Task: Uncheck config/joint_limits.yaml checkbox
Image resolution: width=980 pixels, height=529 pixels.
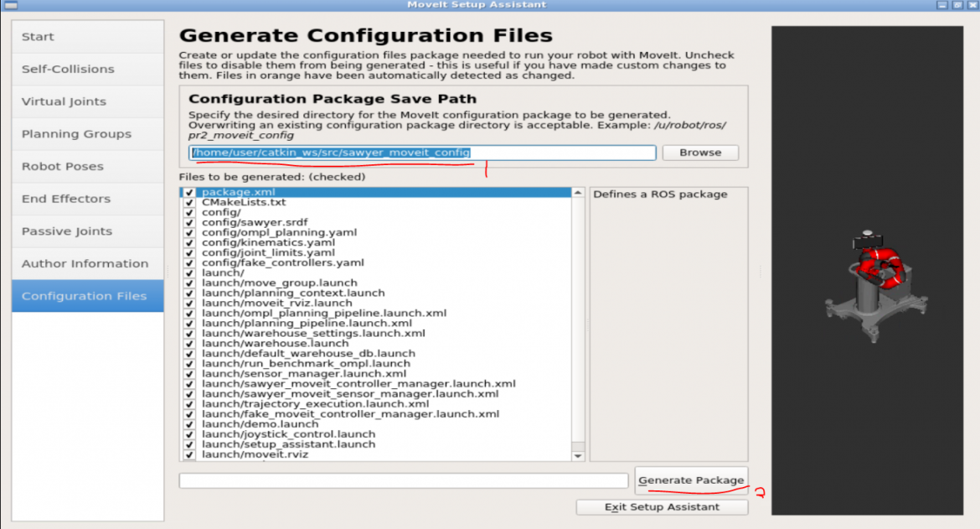Action: click(189, 252)
